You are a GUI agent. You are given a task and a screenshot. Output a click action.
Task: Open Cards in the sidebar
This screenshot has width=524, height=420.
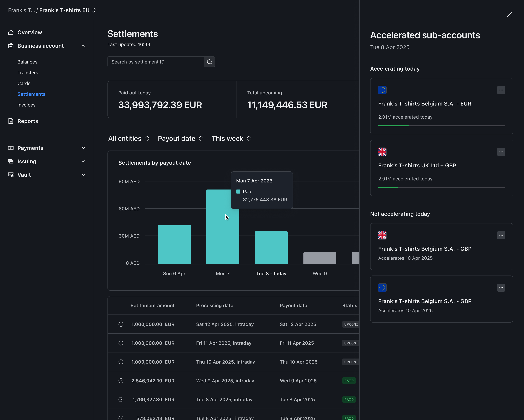(24, 83)
